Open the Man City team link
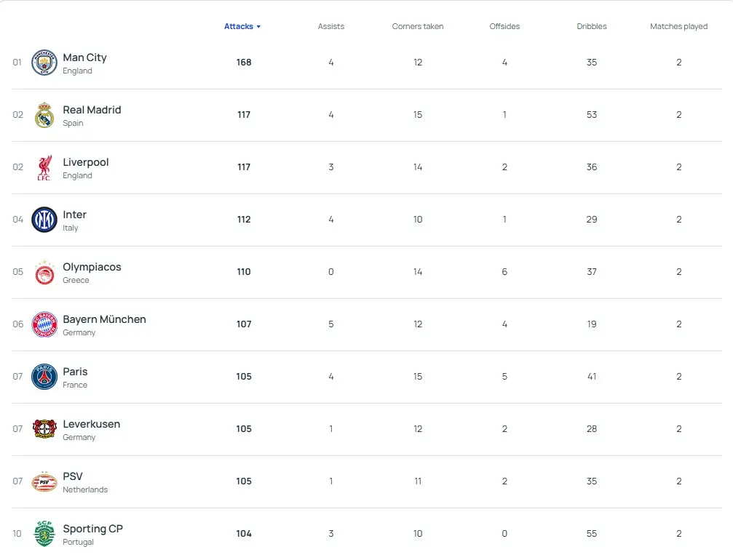 click(84, 57)
